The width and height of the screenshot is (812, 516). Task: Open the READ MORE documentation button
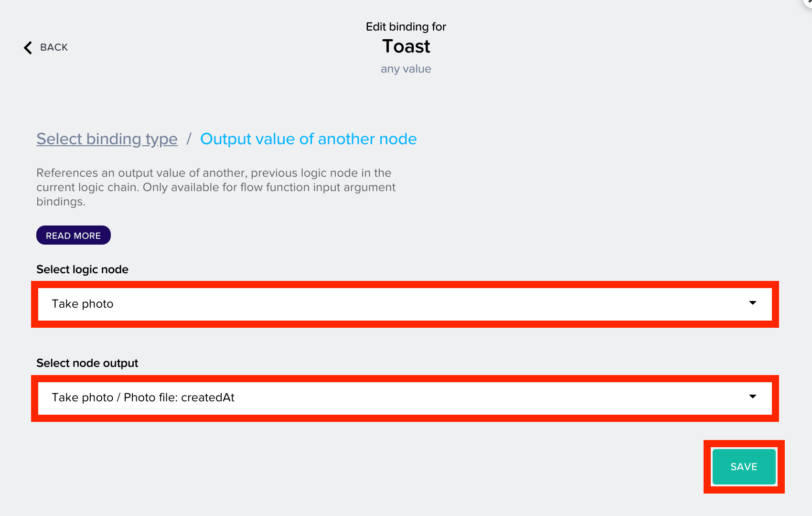[74, 235]
